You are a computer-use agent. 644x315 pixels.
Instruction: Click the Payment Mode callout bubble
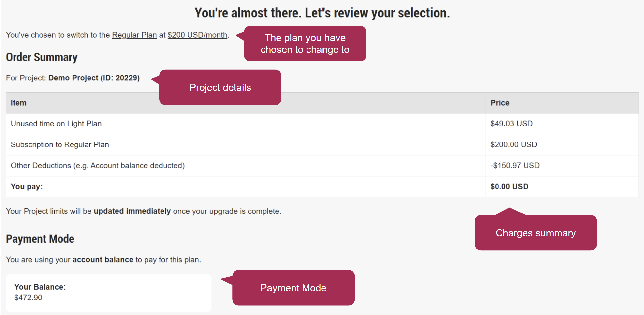click(x=293, y=288)
